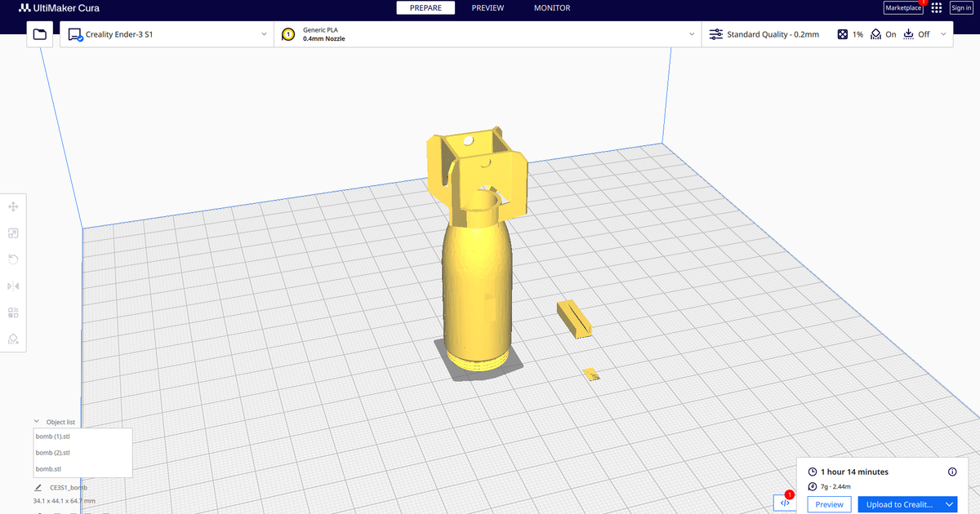Click the Preview button

point(828,504)
